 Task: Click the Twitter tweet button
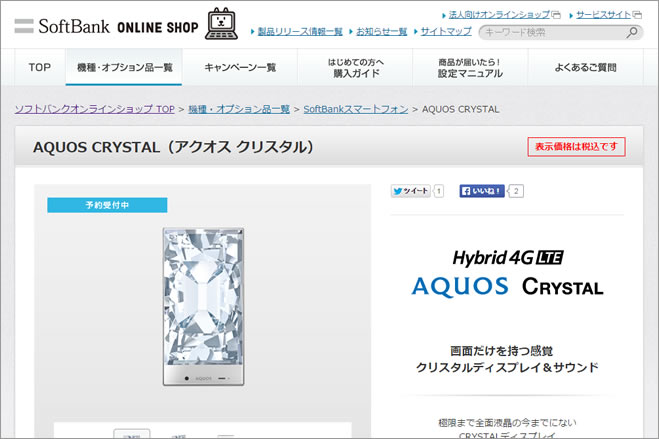(411, 191)
